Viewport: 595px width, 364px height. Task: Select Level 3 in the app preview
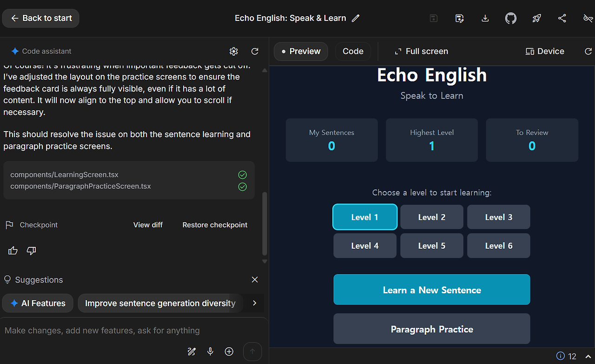tap(499, 217)
